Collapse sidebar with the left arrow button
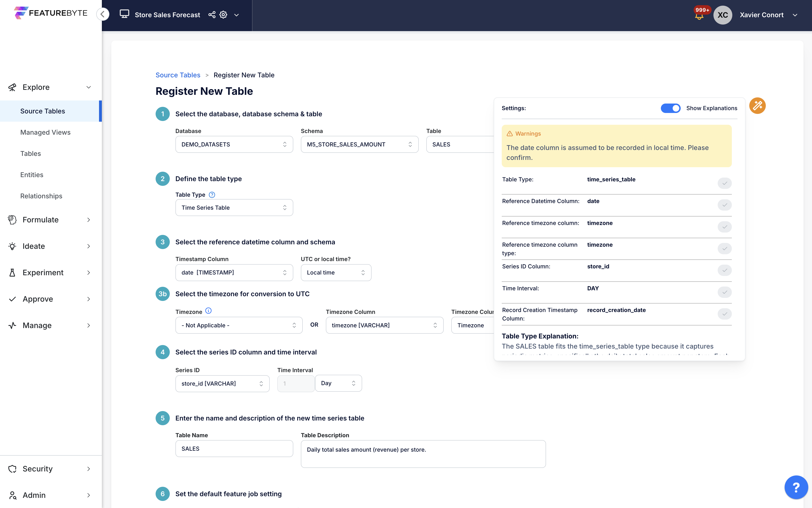Screen dimensions: 812x508 click(x=103, y=14)
